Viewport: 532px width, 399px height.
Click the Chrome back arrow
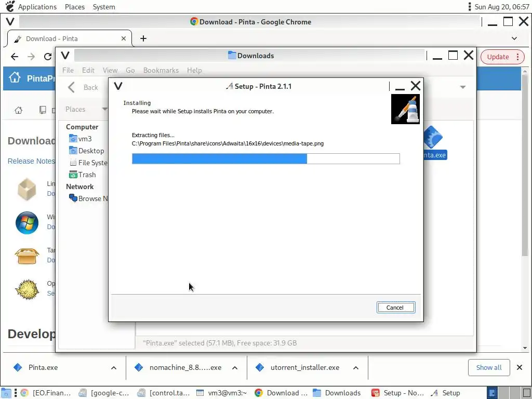click(x=15, y=57)
